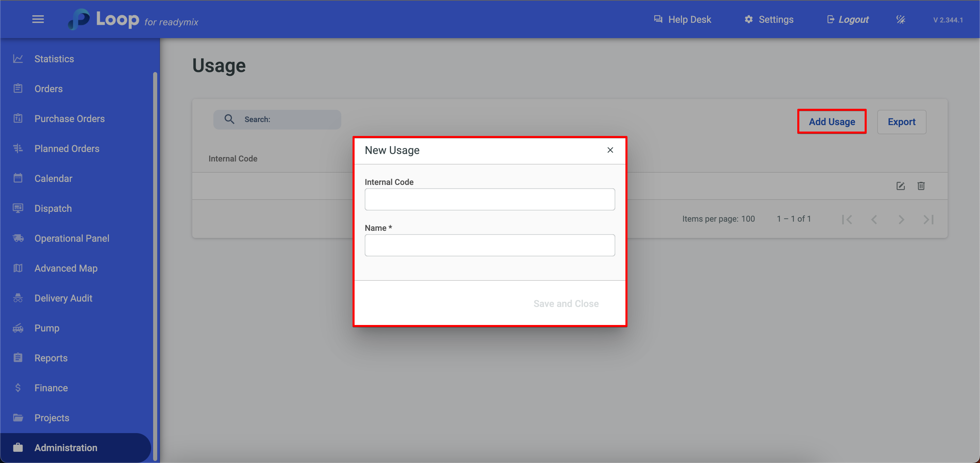Screen dimensions: 980x463
Task: Click the search magnifier icon
Action: (x=229, y=119)
